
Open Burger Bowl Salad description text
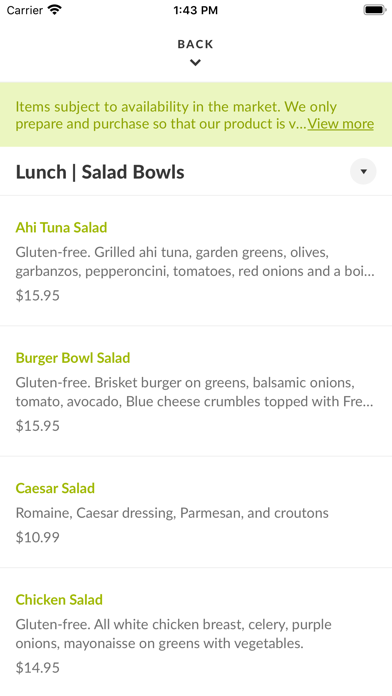point(194,392)
